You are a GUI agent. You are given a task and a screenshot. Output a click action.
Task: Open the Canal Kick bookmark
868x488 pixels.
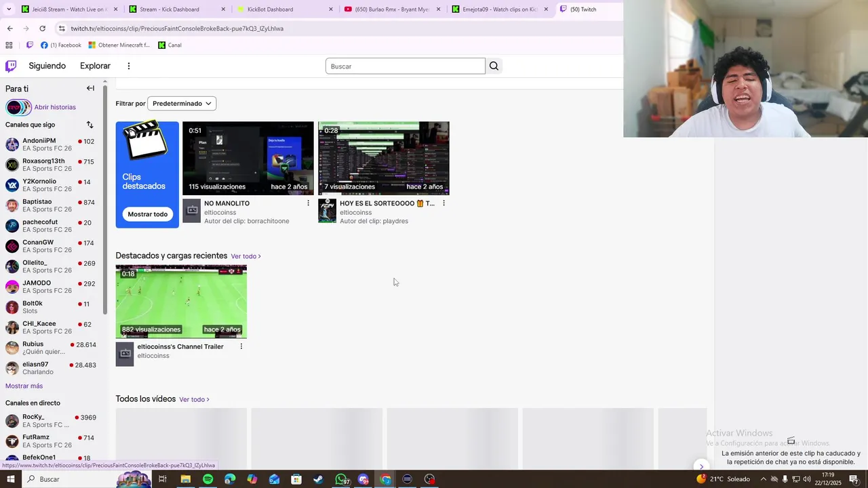[x=170, y=45]
